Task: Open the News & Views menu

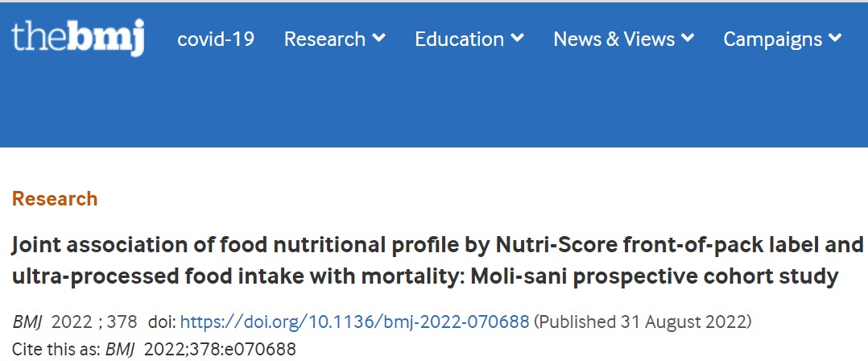Action: point(614,39)
